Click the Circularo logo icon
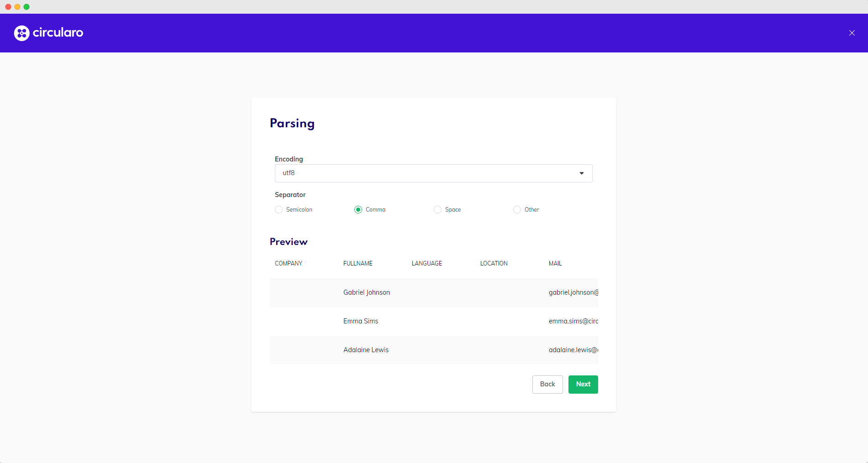This screenshot has width=868, height=463. 21,33
